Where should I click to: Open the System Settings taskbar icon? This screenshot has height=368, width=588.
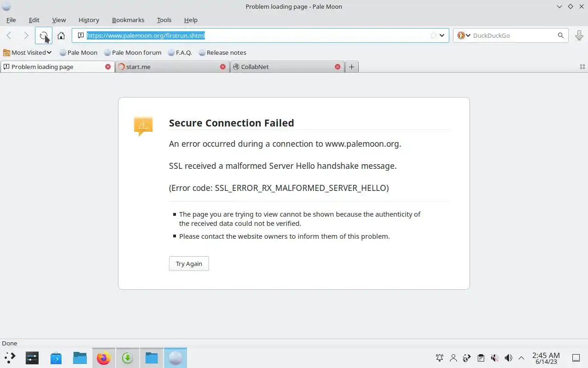32,357
